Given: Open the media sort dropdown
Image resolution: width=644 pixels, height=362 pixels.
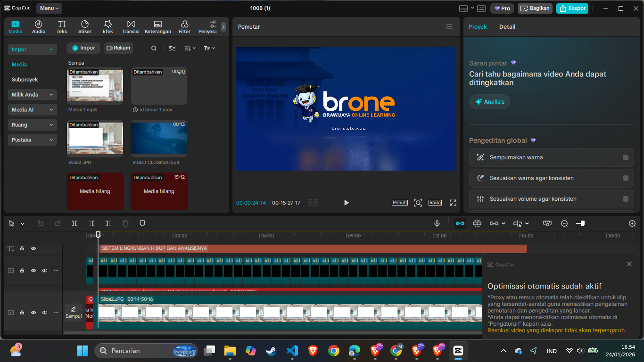Looking at the screenshot, I should 190,48.
